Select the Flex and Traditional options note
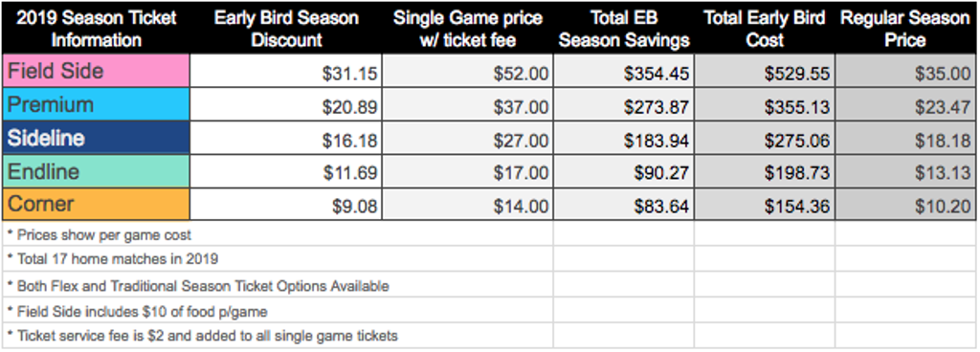Screen dimensions: 980x352 [198, 286]
